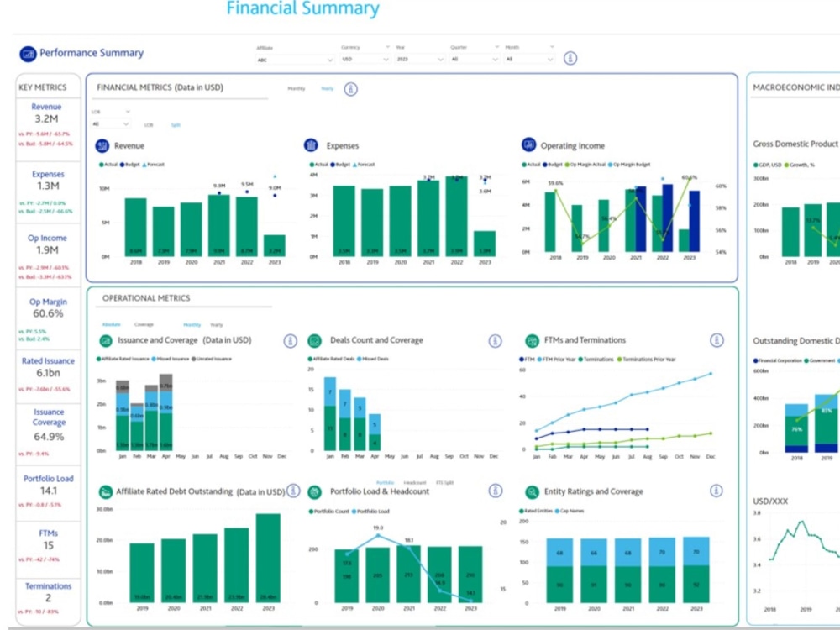Image resolution: width=840 pixels, height=630 pixels.
Task: Click the Issuance and Coverage chart icon
Action: coord(107,340)
